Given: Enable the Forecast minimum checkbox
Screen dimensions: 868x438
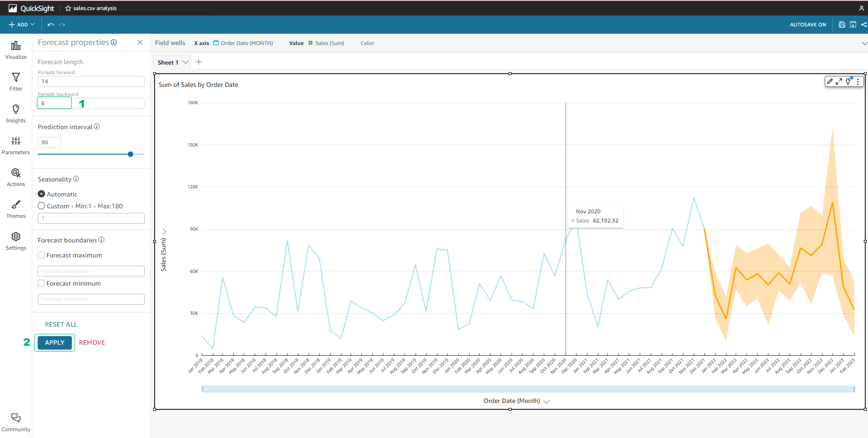Looking at the screenshot, I should tap(41, 283).
